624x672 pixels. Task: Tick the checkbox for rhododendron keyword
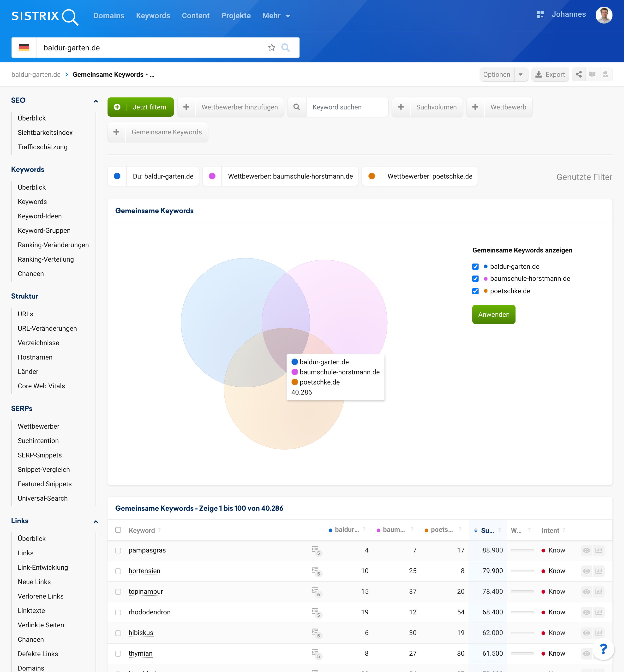[118, 612]
